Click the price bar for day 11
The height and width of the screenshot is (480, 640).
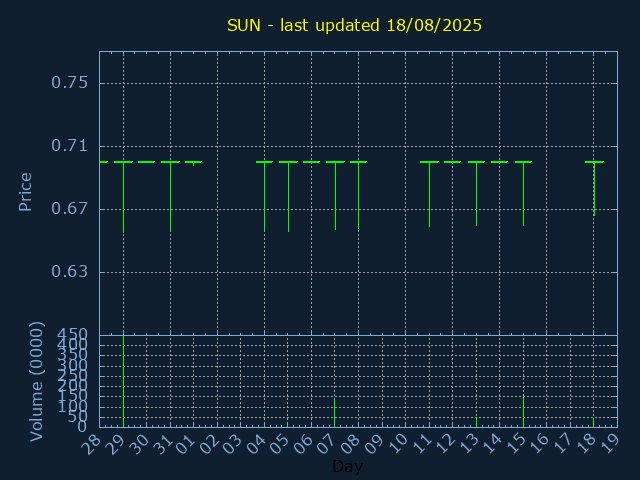pyautogui.click(x=429, y=194)
